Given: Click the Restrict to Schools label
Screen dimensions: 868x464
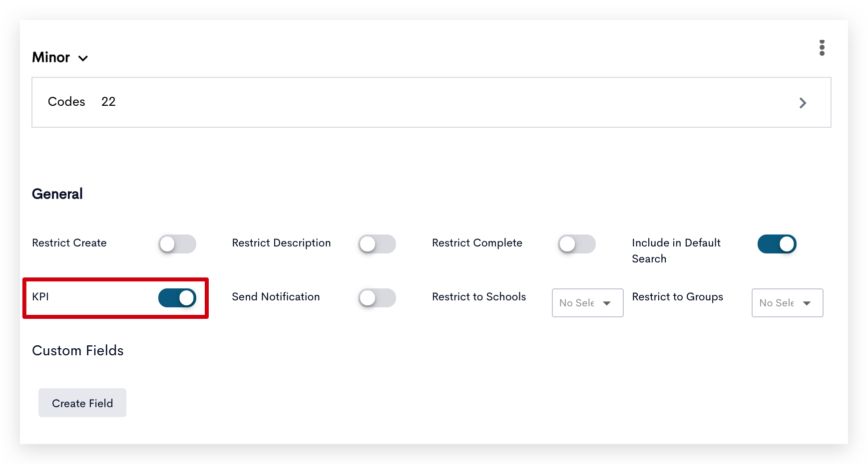Looking at the screenshot, I should (479, 297).
